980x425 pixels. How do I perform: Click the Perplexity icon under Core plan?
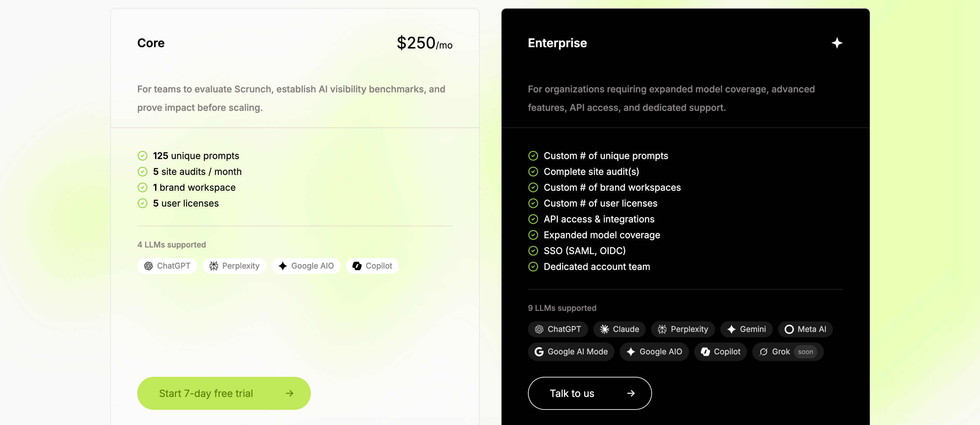click(213, 266)
